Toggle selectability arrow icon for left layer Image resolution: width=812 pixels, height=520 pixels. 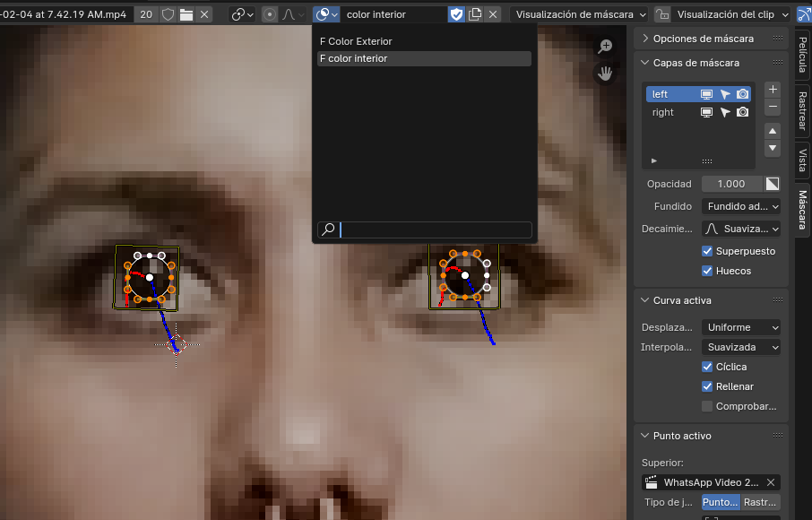click(x=725, y=94)
